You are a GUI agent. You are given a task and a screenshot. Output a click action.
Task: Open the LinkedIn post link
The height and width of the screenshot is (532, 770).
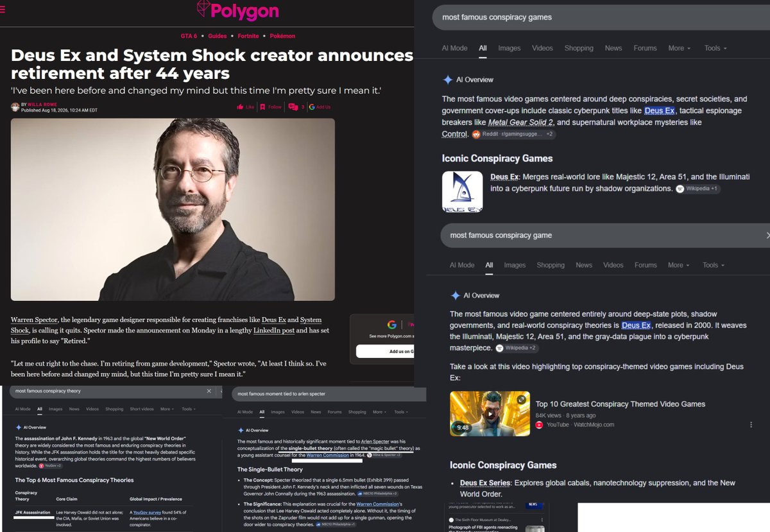tap(274, 330)
